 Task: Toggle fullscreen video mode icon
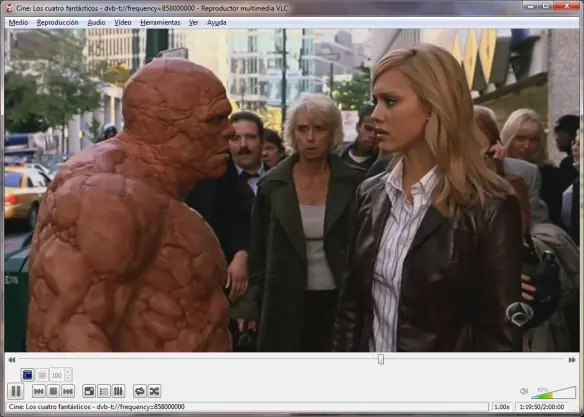[x=89, y=391]
